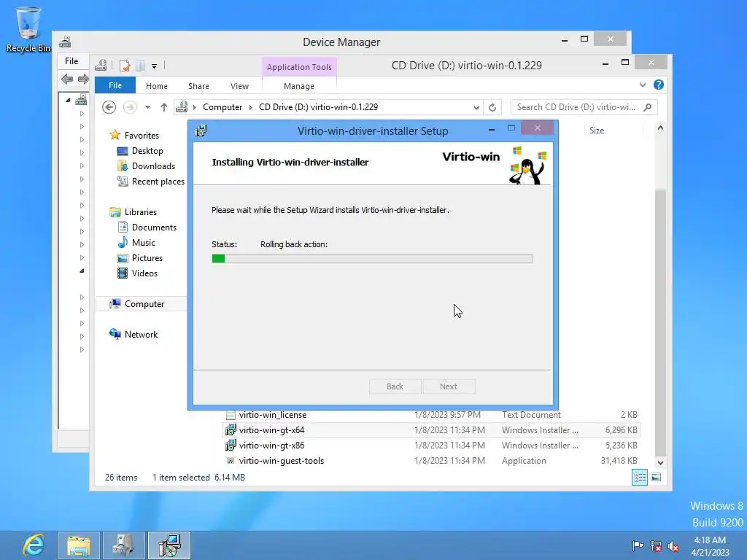The height and width of the screenshot is (560, 747).
Task: Open the Explorer File tab
Action: tap(115, 86)
